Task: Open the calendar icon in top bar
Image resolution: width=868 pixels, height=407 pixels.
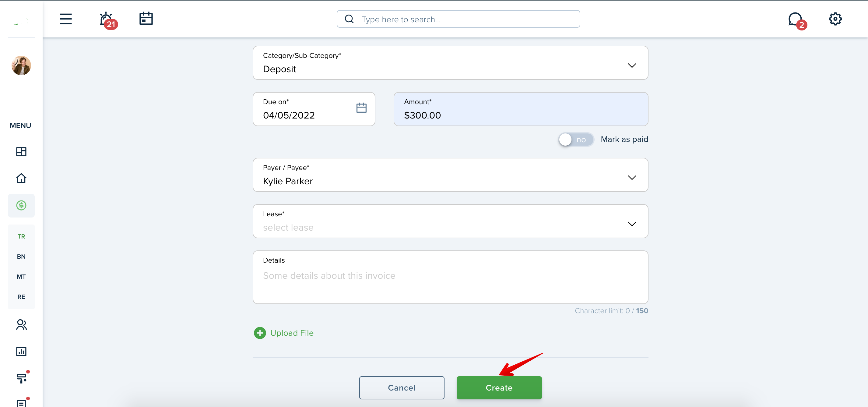Action: click(146, 19)
